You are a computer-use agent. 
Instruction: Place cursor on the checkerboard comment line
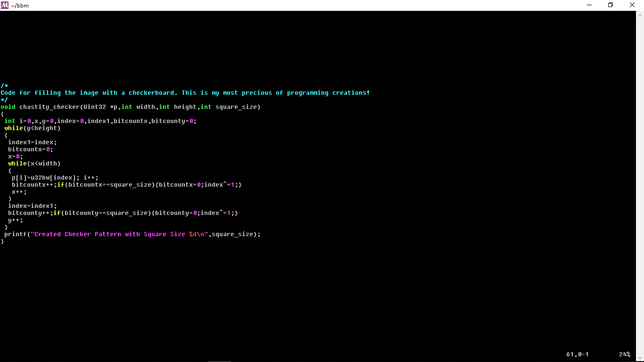[x=185, y=93]
